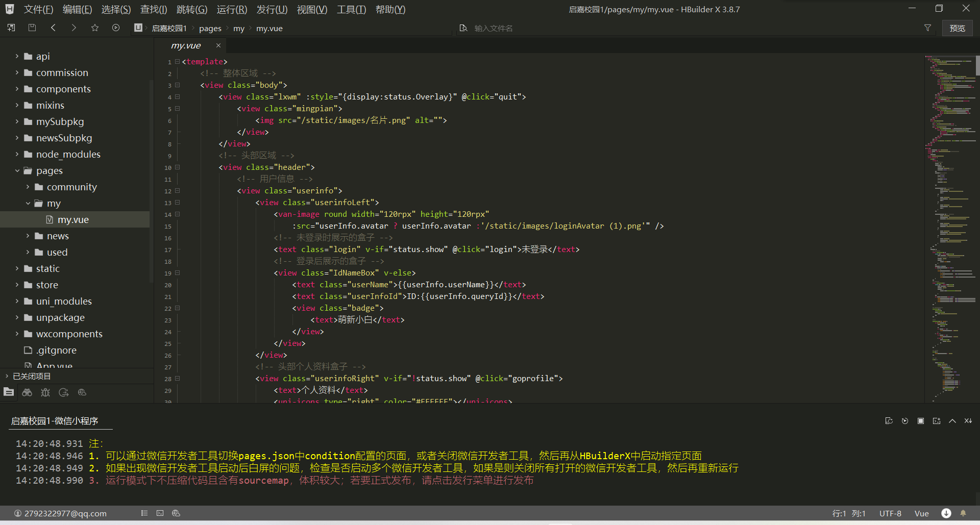Click the user account icon in status bar
The height and width of the screenshot is (525, 980).
(18, 513)
